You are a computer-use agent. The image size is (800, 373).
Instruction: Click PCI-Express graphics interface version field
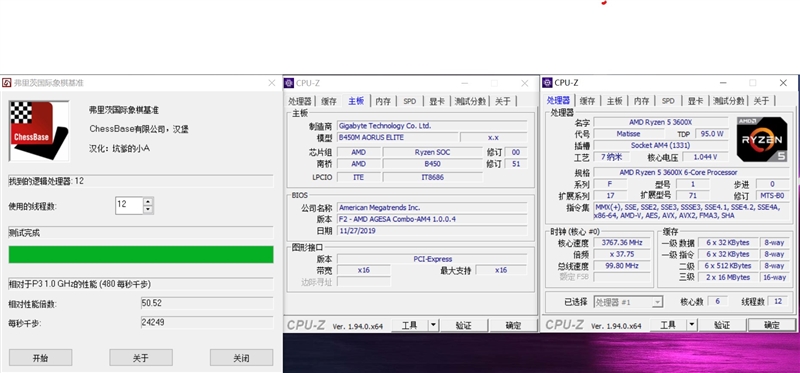coord(432,259)
